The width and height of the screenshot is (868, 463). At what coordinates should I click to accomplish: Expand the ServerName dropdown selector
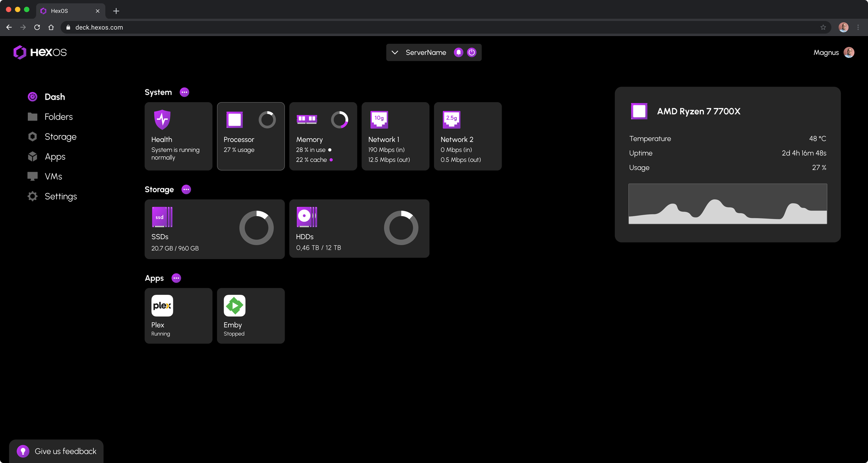(394, 52)
